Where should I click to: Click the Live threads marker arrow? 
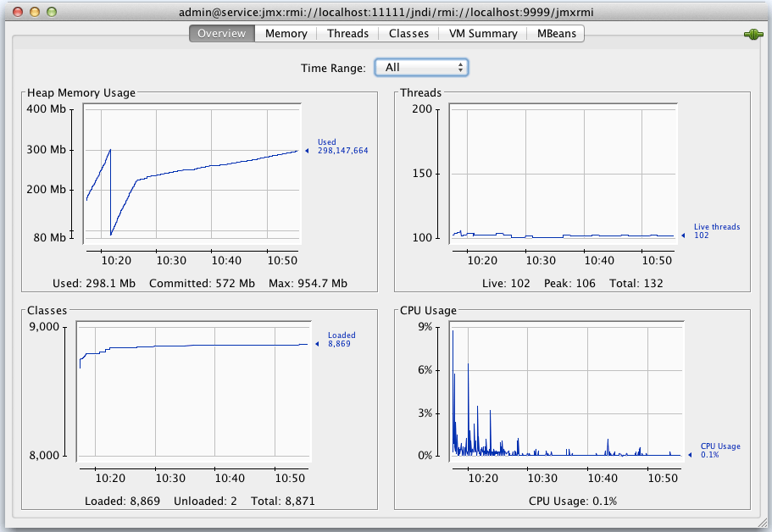[x=683, y=236]
